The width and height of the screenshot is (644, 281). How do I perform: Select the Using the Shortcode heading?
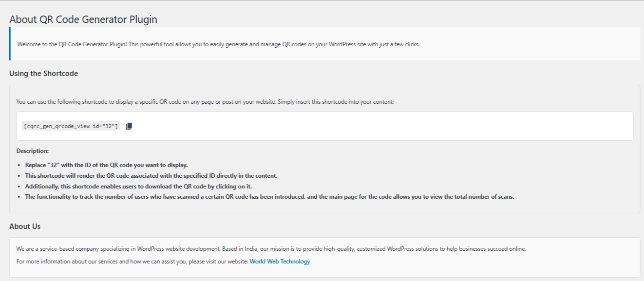[x=44, y=74]
